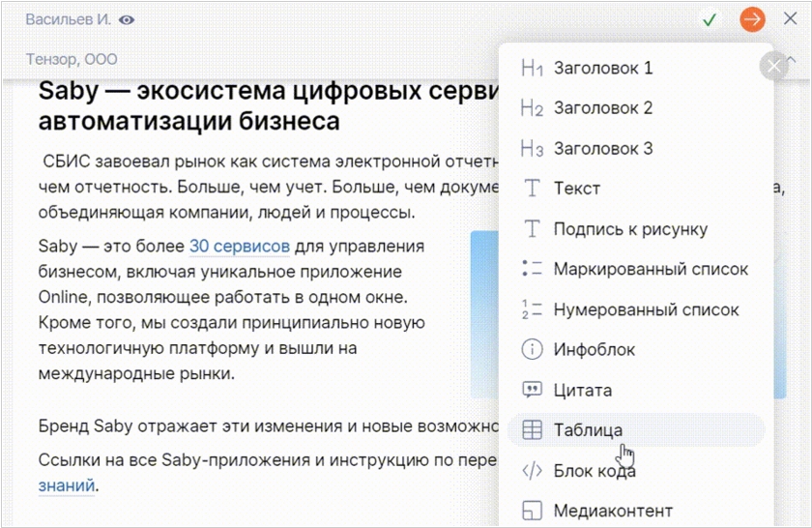Image resolution: width=812 pixels, height=528 pixels.
Task: Click the company name Тензор, ООО
Action: pyautogui.click(x=72, y=59)
